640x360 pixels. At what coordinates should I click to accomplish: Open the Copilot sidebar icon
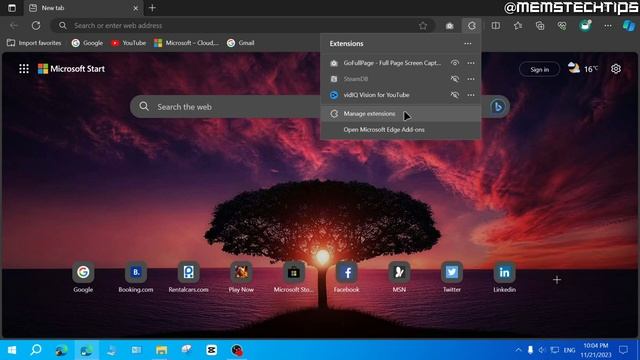[629, 26]
